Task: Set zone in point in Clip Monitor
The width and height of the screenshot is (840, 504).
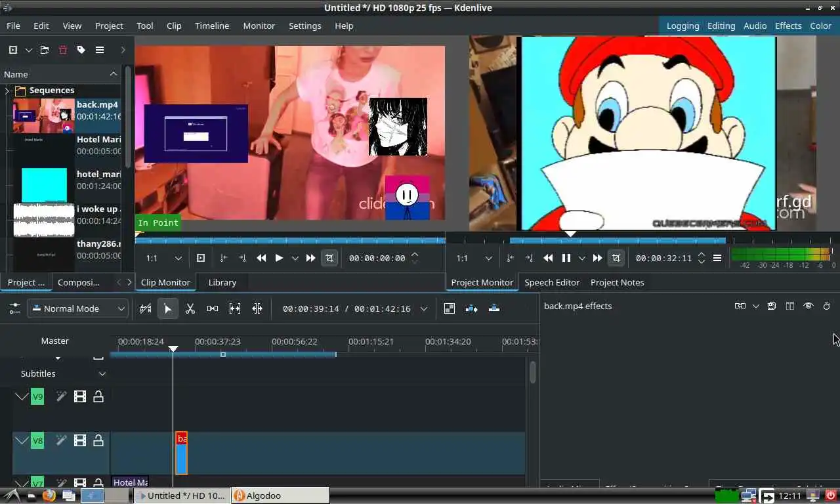Action: tap(224, 258)
